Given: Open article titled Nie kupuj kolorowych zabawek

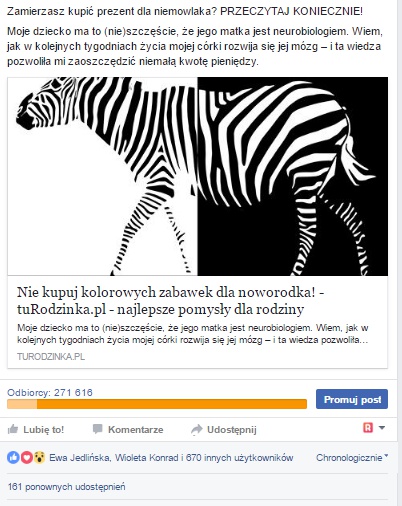Looking at the screenshot, I should click(171, 301).
